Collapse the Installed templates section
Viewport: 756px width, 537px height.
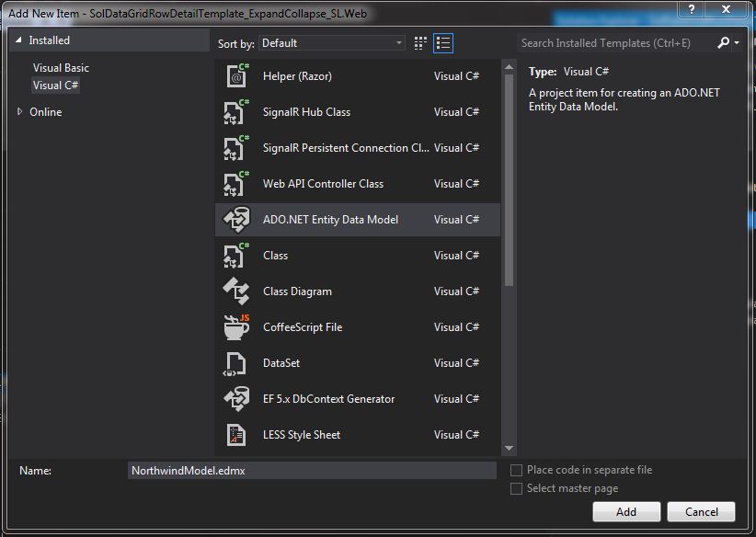pyautogui.click(x=18, y=40)
